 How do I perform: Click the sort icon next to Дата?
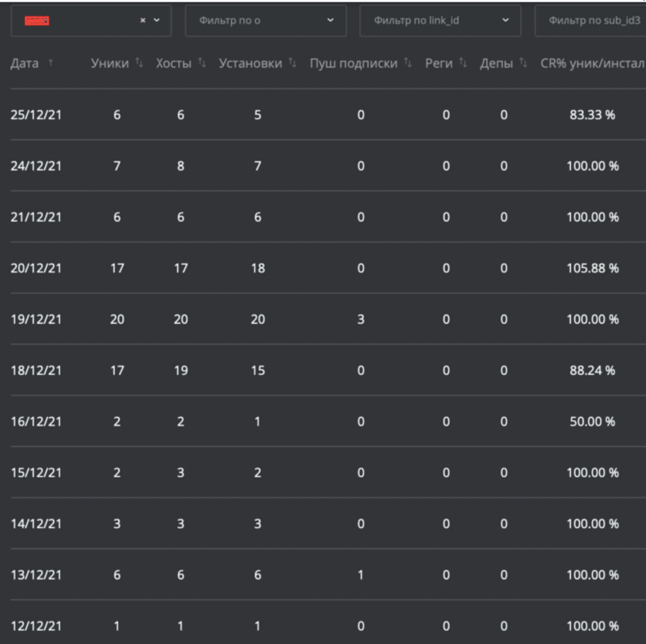(51, 63)
